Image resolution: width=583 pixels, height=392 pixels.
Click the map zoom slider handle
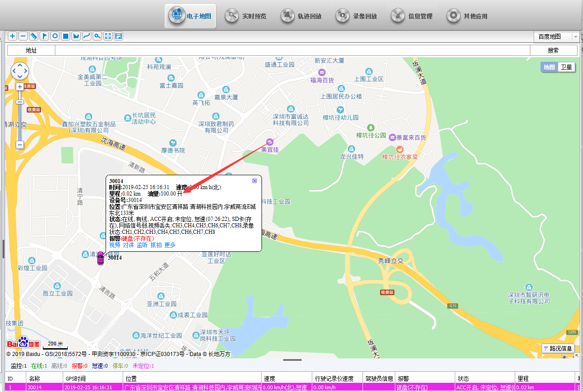(x=20, y=102)
